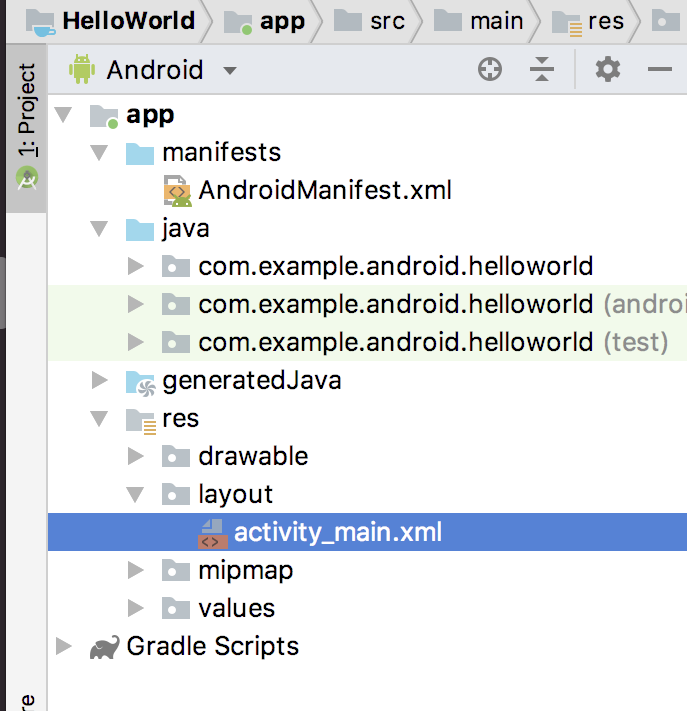Click the activity_main.xml layout file icon
Viewport: 687px width, 711px height.
click(213, 533)
